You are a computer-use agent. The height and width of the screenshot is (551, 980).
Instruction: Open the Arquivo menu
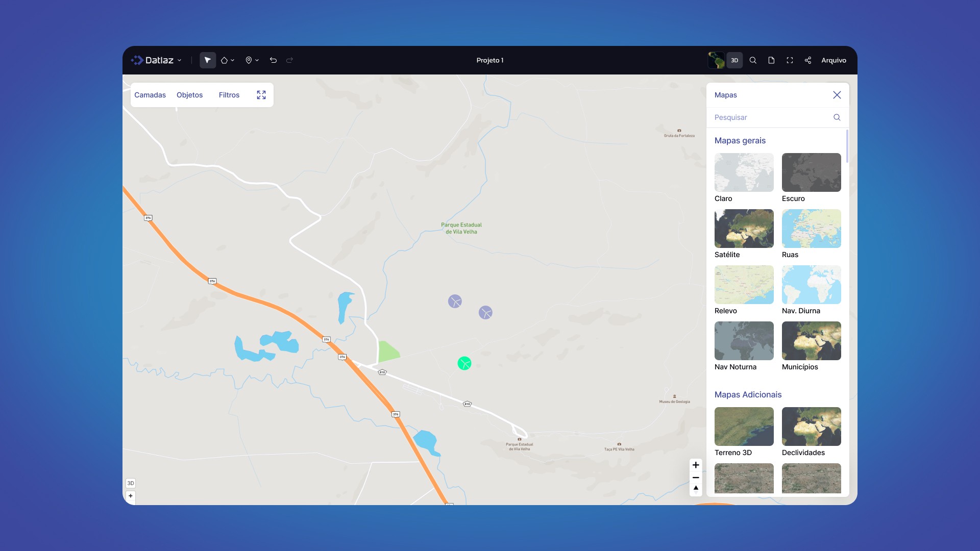pos(834,60)
